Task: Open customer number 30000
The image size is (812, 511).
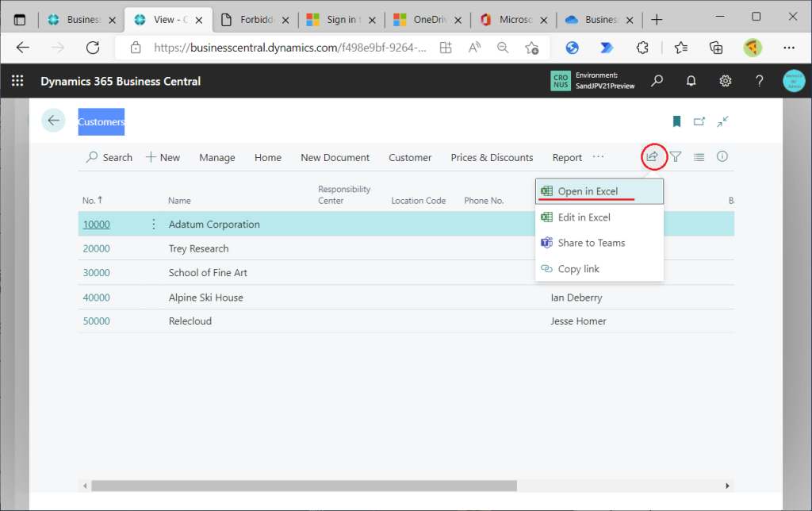Action: coord(96,272)
